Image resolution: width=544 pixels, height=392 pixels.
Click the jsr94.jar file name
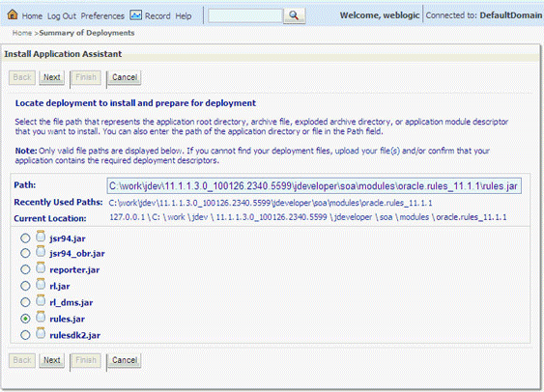click(x=68, y=238)
